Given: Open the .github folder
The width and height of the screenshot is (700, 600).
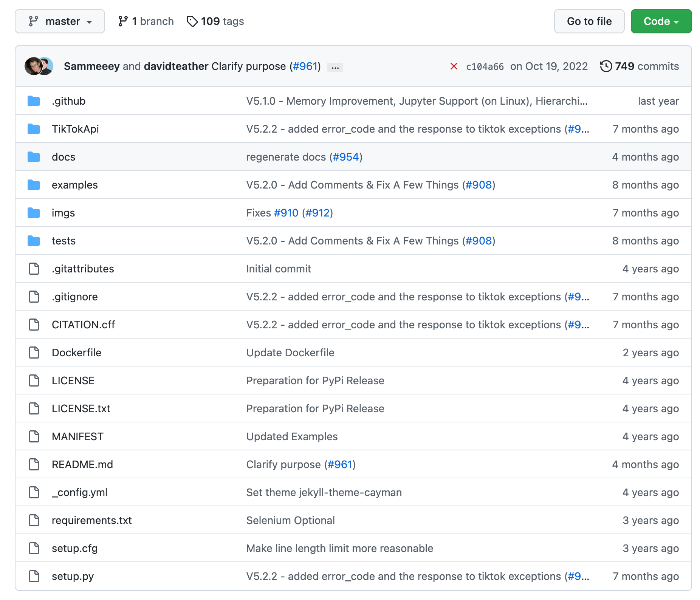Looking at the screenshot, I should tap(69, 101).
